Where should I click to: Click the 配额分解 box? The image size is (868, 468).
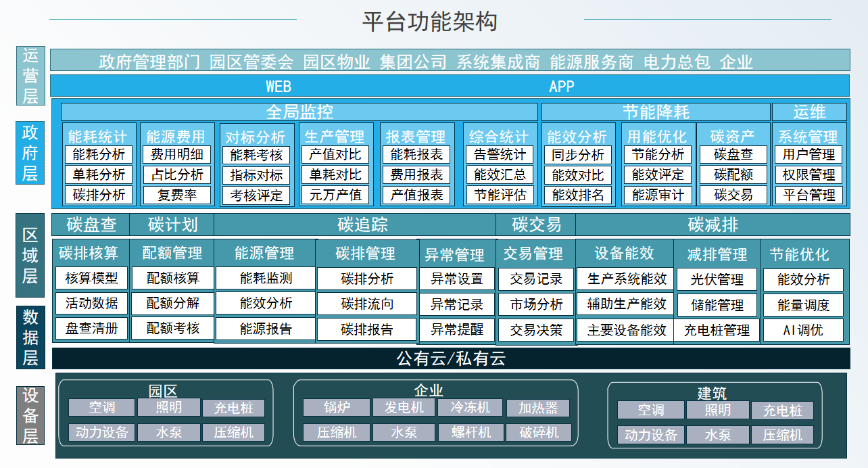click(x=173, y=303)
